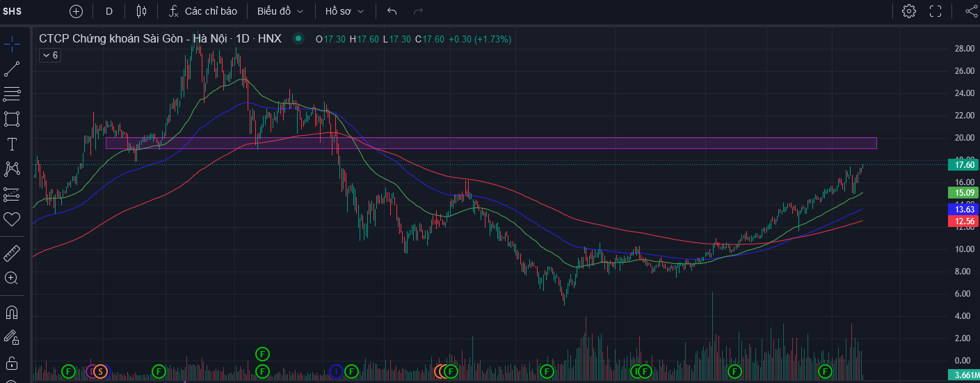Collapse the 6 indicators legend

(50, 55)
